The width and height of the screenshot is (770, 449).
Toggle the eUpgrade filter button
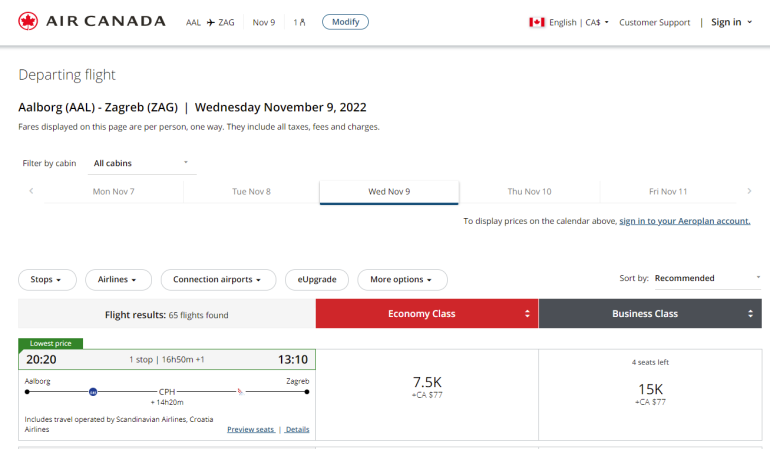tap(317, 280)
